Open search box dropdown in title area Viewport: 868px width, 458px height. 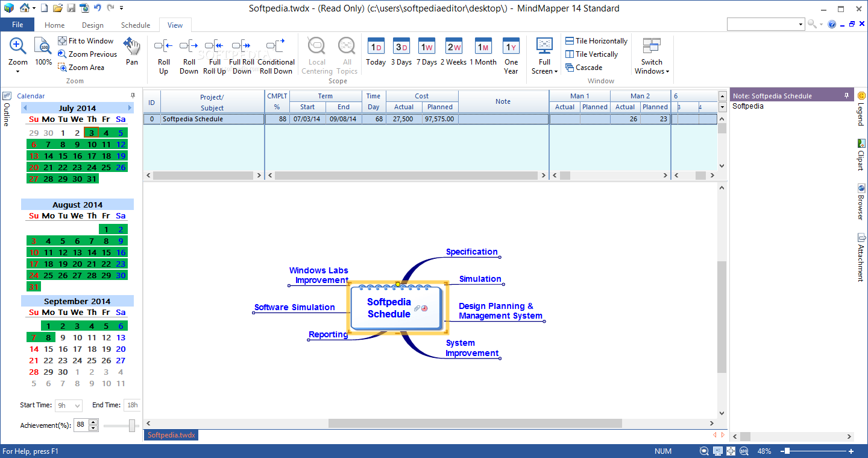point(800,24)
